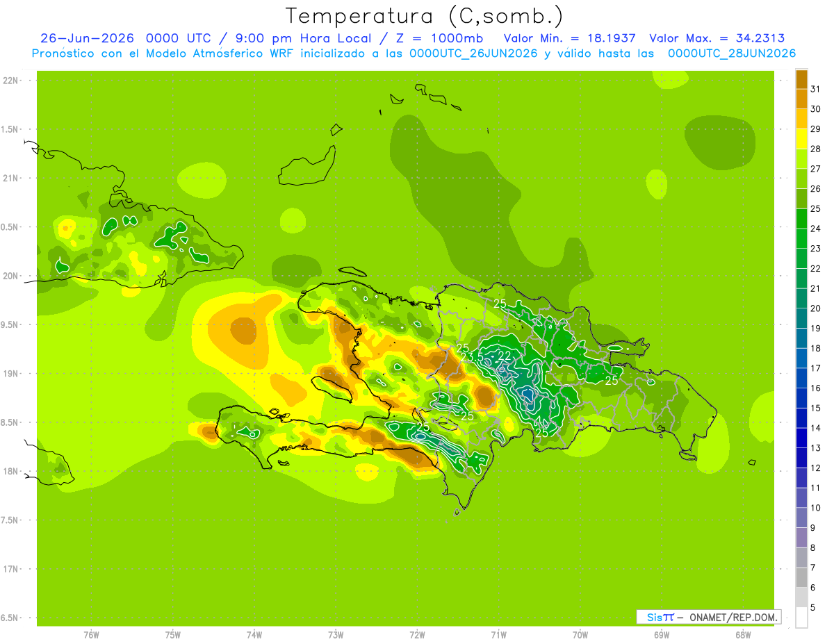The height and width of the screenshot is (644, 834).
Task: Click the top brown legend swatch above 31
Action: pyautogui.click(x=801, y=79)
